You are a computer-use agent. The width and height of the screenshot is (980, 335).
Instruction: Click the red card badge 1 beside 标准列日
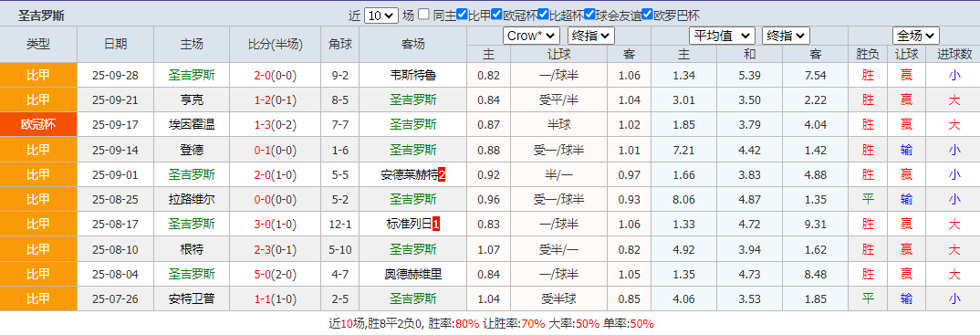coord(435,225)
